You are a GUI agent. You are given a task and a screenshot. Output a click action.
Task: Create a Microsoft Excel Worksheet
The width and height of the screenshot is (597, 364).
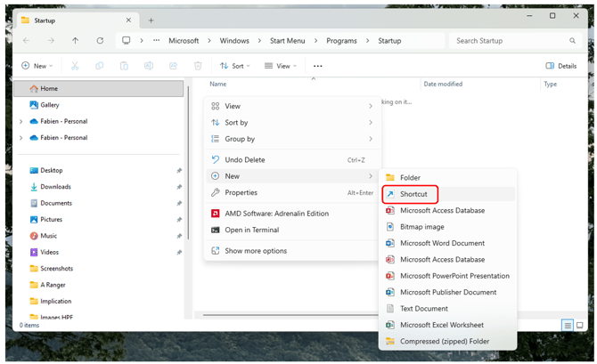point(447,325)
